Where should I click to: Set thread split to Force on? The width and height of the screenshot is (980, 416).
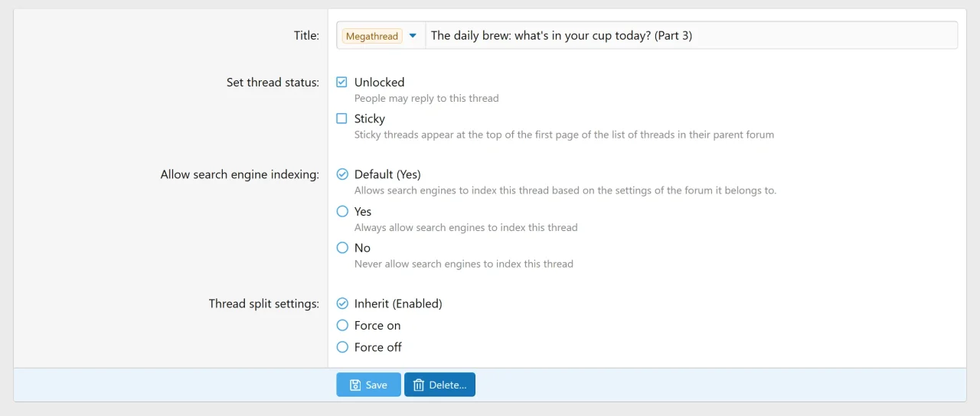pyautogui.click(x=342, y=325)
